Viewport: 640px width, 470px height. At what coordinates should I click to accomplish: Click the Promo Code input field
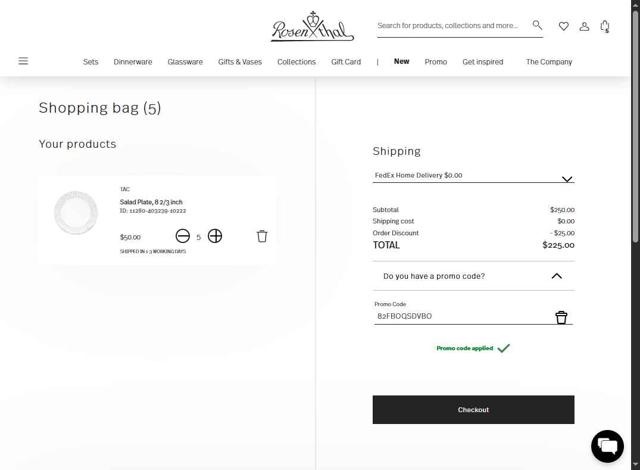[x=460, y=316]
